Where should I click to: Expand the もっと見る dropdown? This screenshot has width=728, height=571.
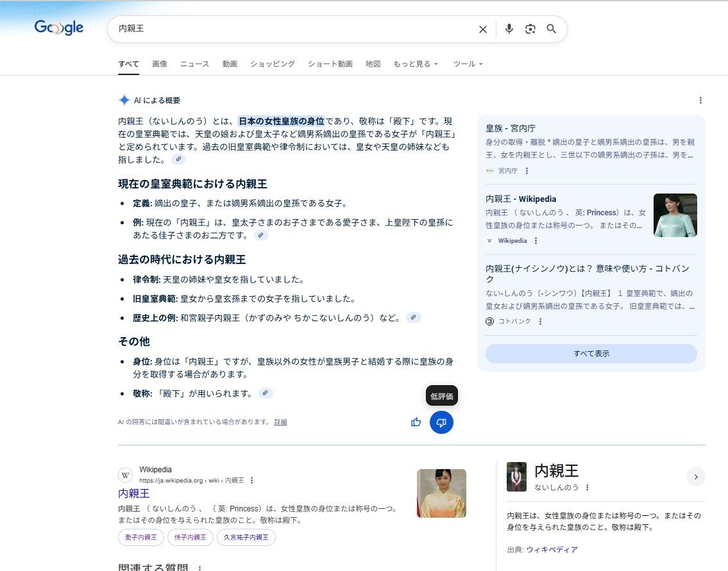pos(415,64)
